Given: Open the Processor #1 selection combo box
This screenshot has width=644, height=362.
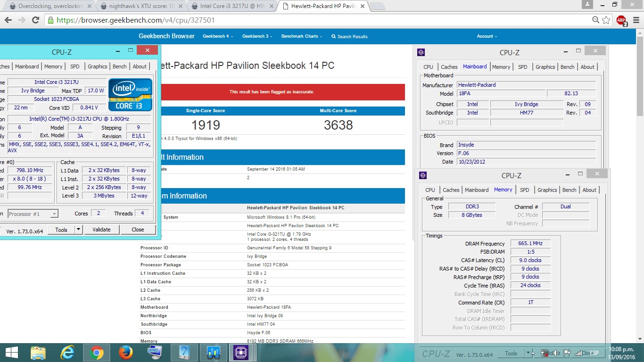Looking at the screenshot, I should [x=33, y=214].
